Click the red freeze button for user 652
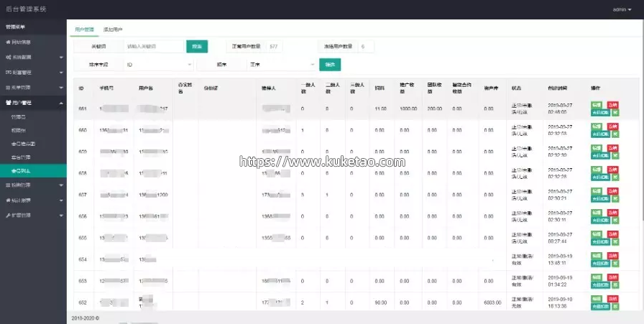 tap(613, 299)
